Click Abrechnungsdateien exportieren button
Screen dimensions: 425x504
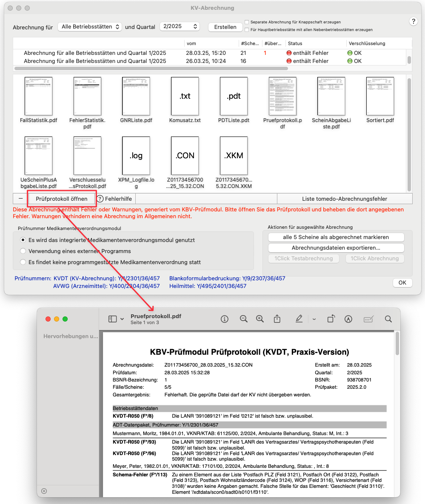tap(336, 248)
